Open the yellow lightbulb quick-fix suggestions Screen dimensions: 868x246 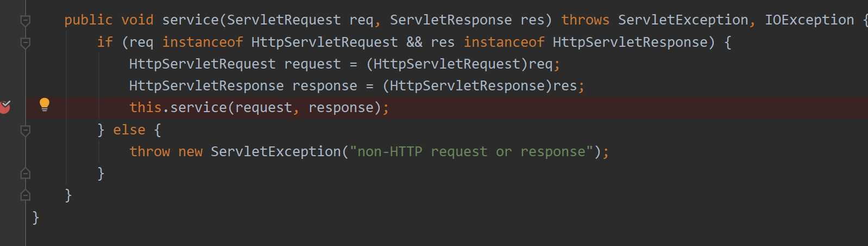click(x=45, y=104)
